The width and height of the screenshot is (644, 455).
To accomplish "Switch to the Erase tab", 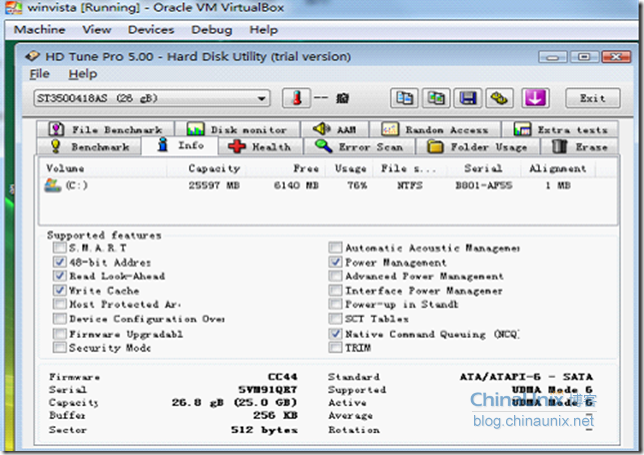I will point(580,147).
